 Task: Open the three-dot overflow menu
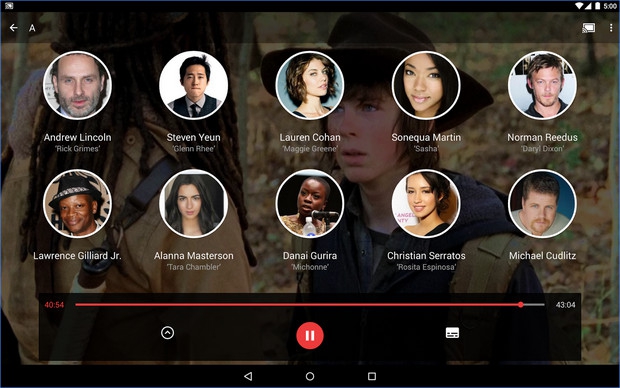(611, 28)
